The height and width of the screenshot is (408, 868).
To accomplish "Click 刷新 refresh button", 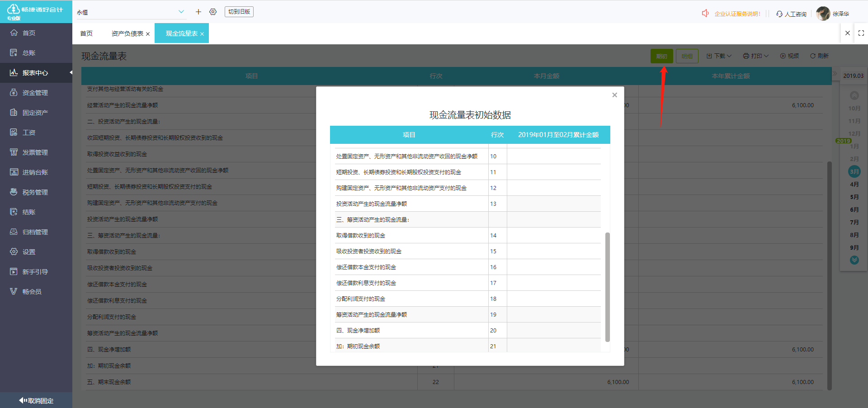I will [819, 56].
